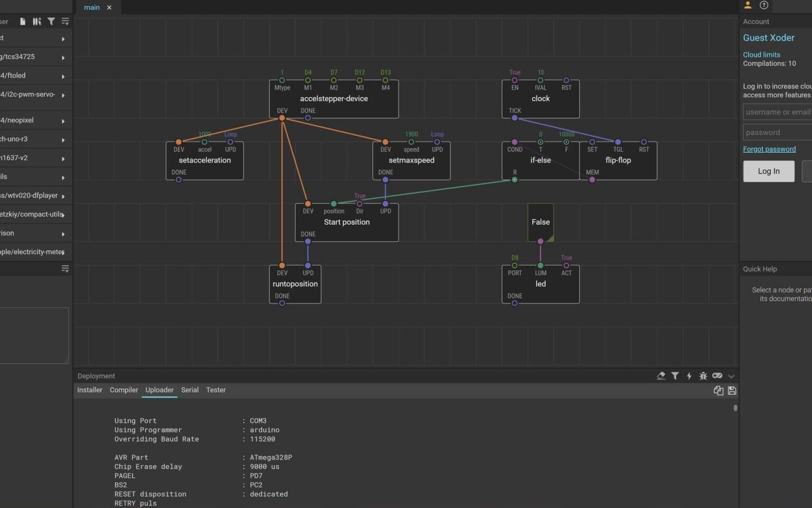Open the Forgot password link

[x=769, y=149]
